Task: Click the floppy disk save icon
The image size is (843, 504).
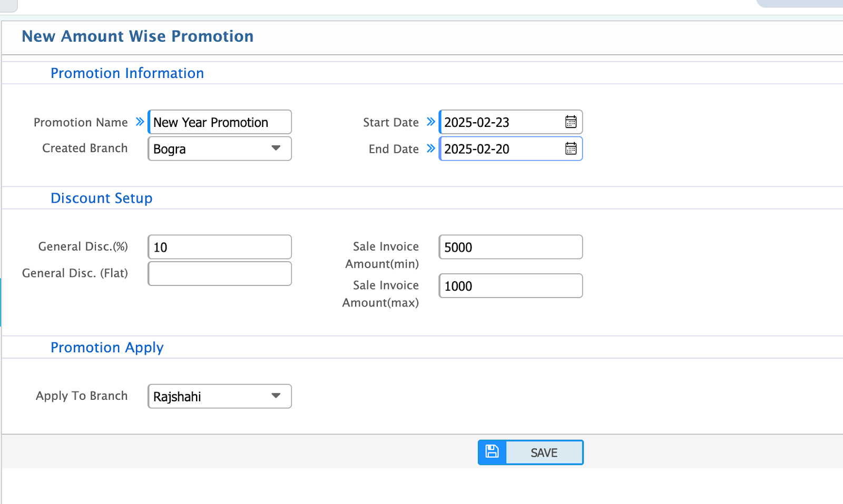Action: tap(491, 451)
